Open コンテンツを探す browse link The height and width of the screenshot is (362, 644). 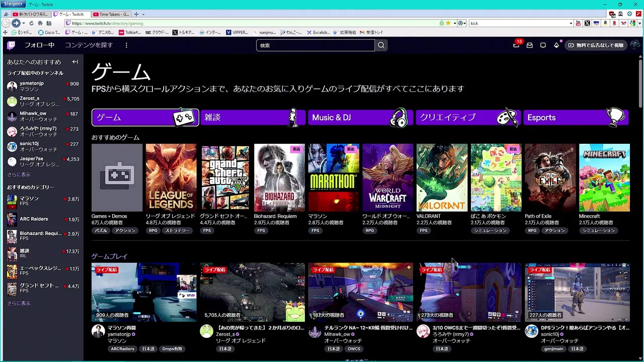tap(89, 45)
